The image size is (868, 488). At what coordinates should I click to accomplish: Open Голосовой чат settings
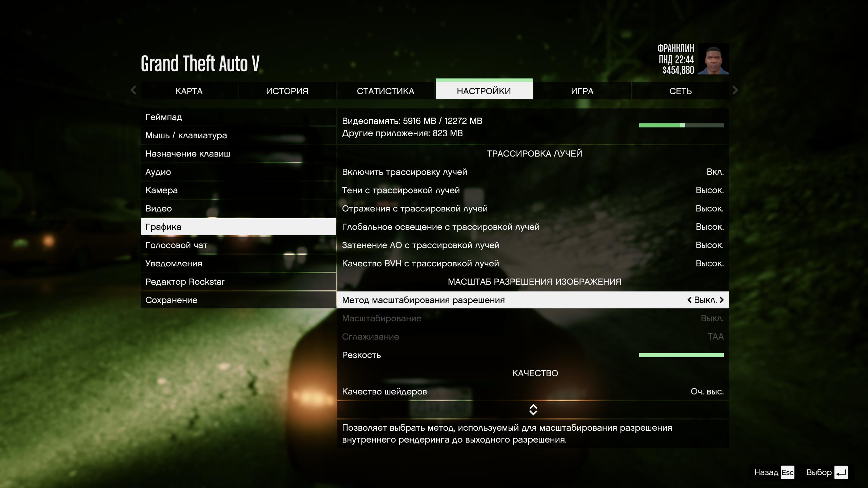[238, 245]
